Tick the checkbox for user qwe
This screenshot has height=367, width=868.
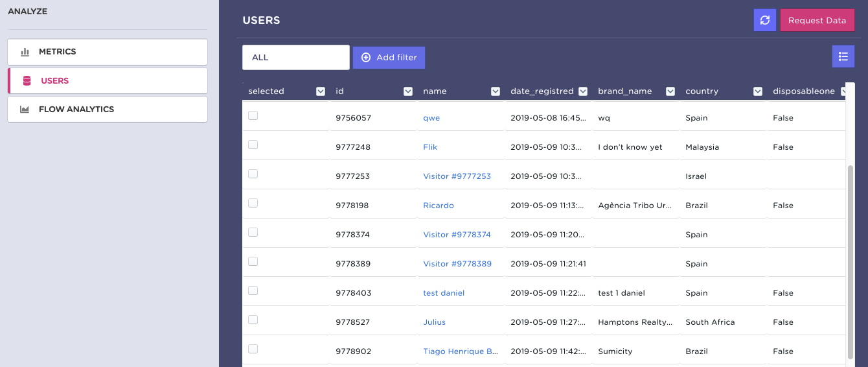click(x=253, y=115)
